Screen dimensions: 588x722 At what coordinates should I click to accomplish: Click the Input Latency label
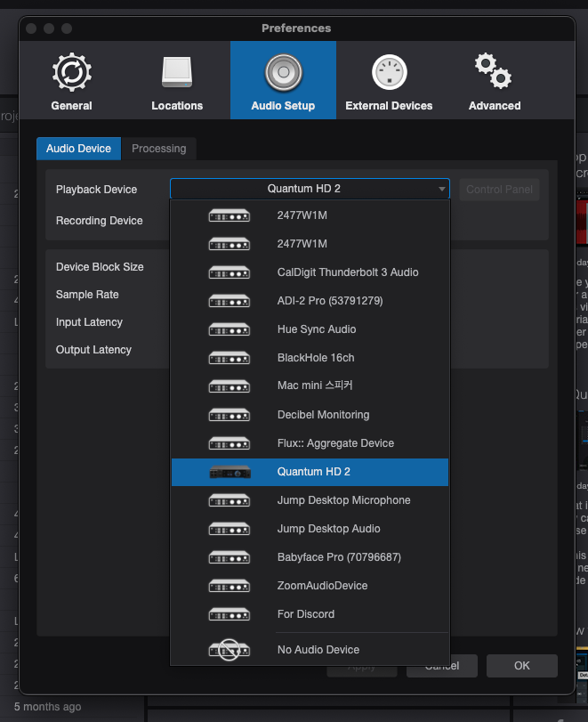pyautogui.click(x=89, y=322)
